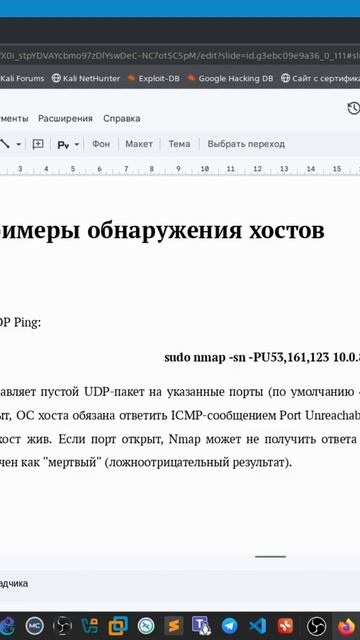Open Сайт с сертифика bookmark
Viewport: 360px width, 640px height.
[321, 78]
